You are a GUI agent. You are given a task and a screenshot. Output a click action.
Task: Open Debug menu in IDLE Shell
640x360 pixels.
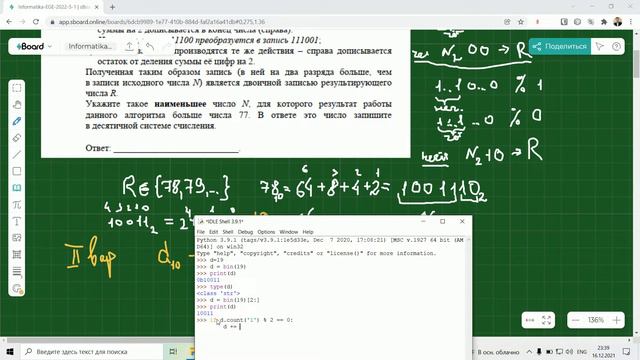pos(245,232)
